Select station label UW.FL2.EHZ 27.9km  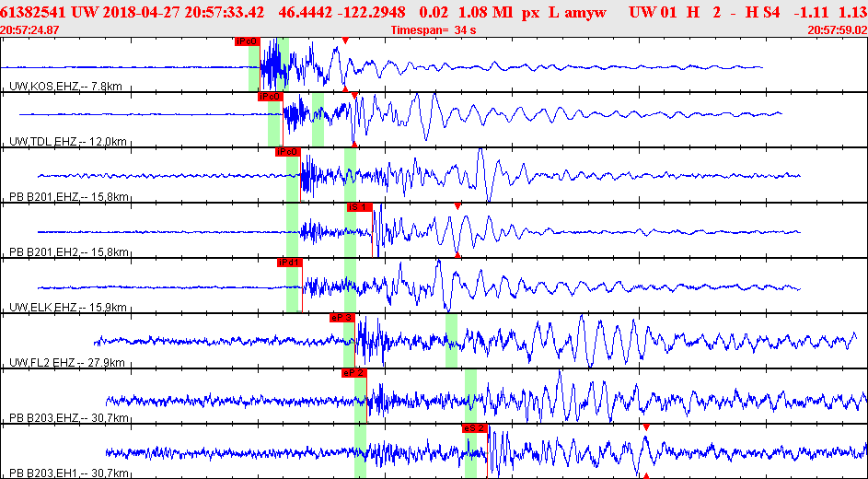[67, 363]
